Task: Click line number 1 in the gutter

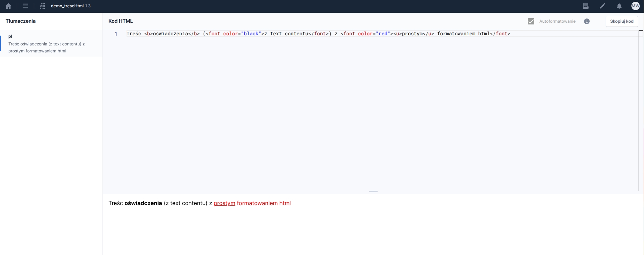Action: [116, 34]
